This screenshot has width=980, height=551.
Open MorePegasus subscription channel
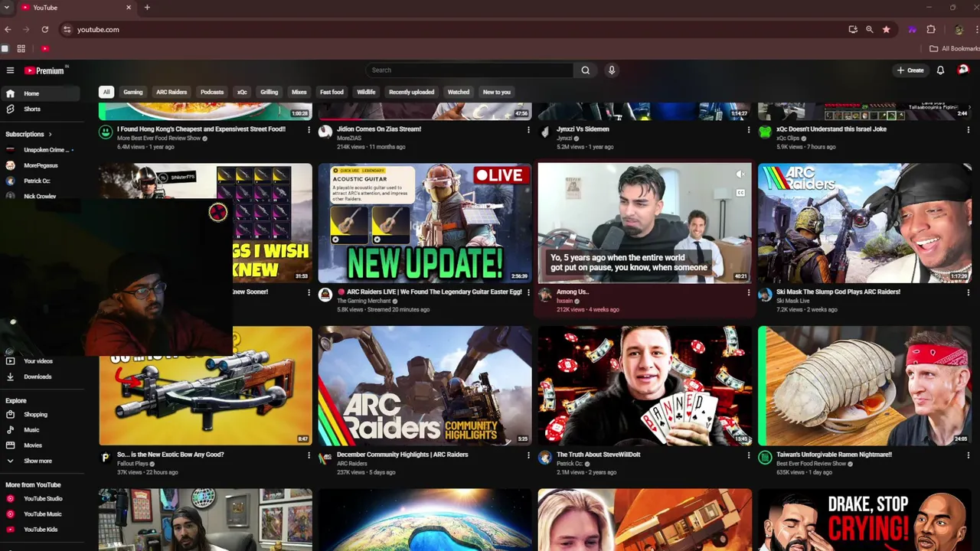tap(40, 165)
